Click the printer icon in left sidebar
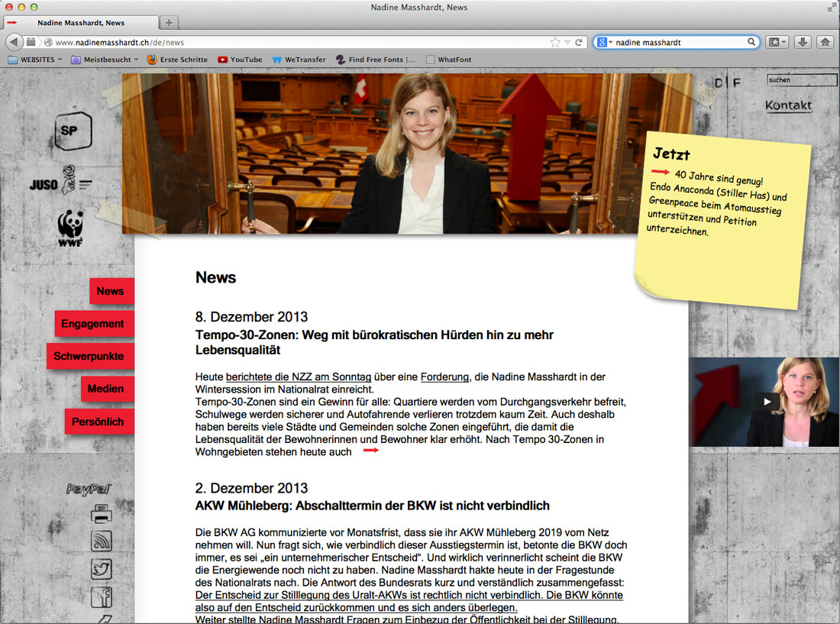Image resolution: width=840 pixels, height=624 pixels. [x=102, y=514]
